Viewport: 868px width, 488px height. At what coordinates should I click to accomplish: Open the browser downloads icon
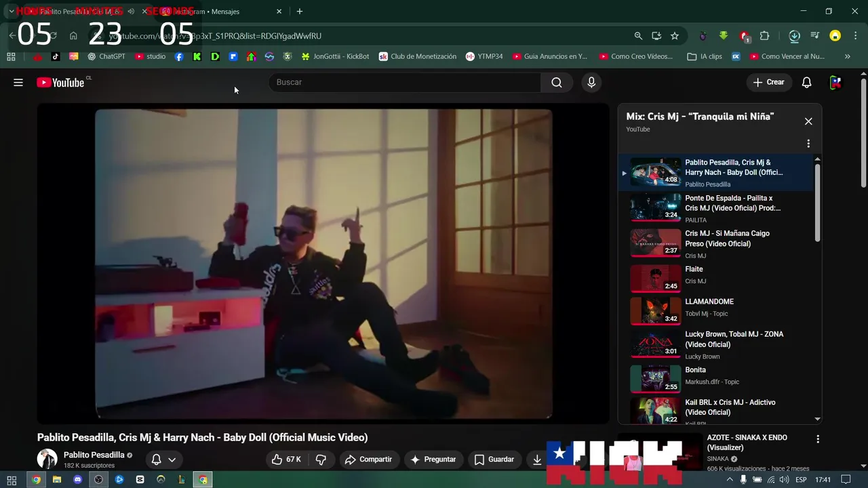click(794, 36)
